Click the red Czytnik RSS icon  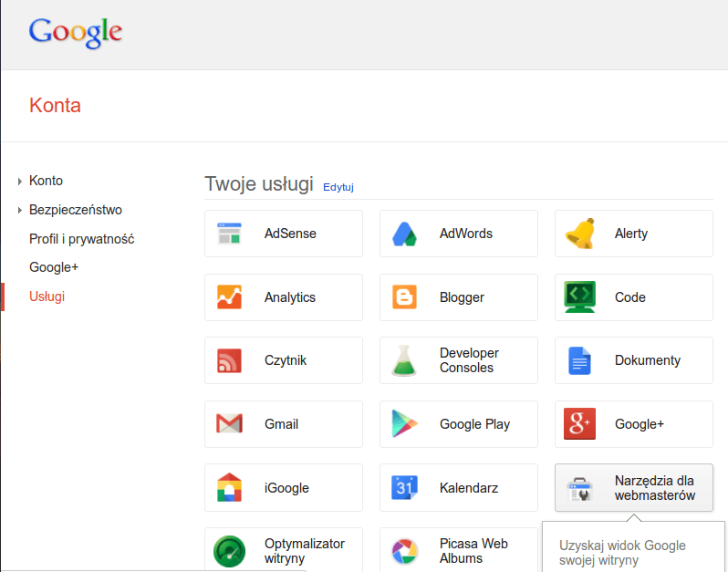coord(229,360)
